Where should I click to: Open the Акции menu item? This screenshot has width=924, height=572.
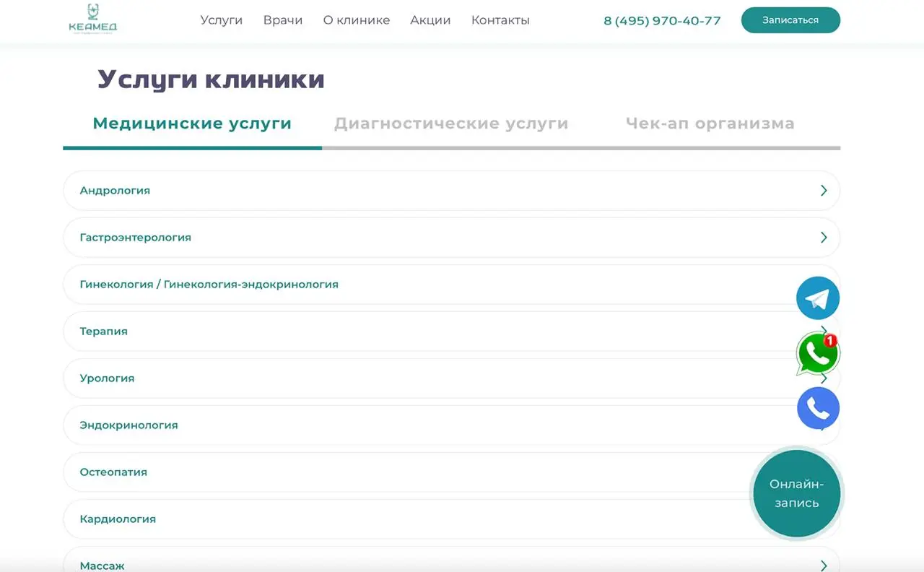tap(430, 20)
